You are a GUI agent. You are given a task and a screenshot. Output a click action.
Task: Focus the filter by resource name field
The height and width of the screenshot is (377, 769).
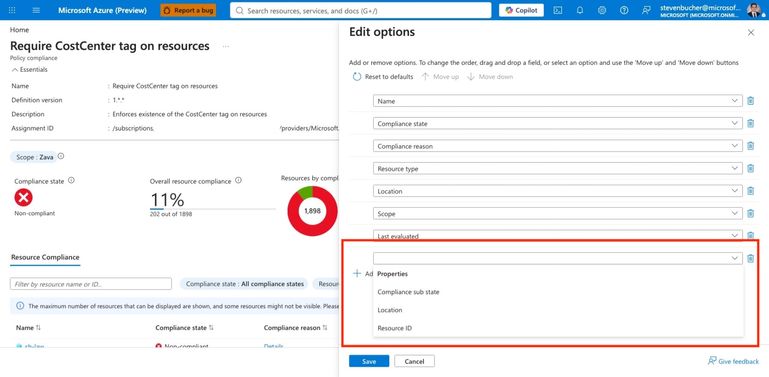[x=91, y=284]
